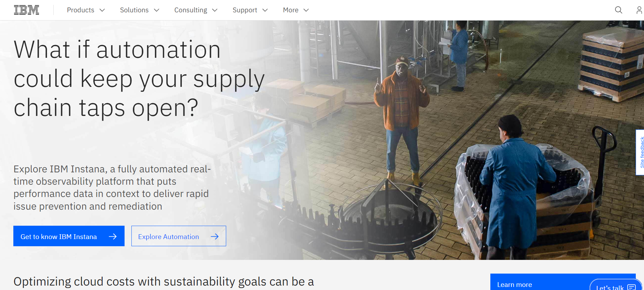The height and width of the screenshot is (290, 644).
Task: Expand the Consulting chevron
Action: 215,10
